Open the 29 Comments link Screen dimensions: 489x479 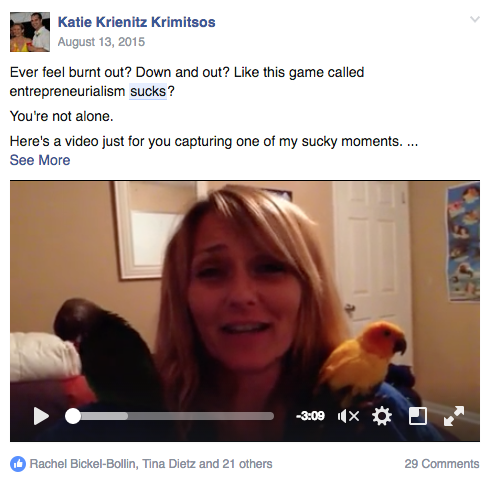pos(442,464)
